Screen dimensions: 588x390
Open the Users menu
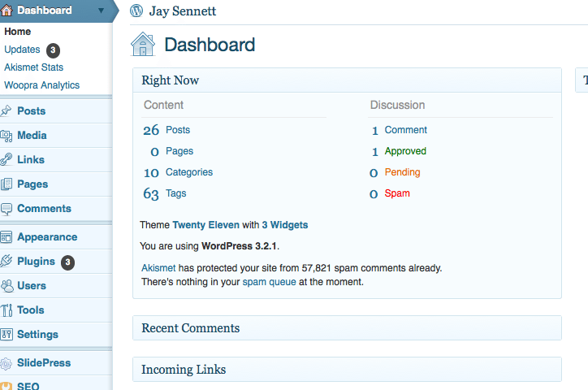pyautogui.click(x=32, y=286)
